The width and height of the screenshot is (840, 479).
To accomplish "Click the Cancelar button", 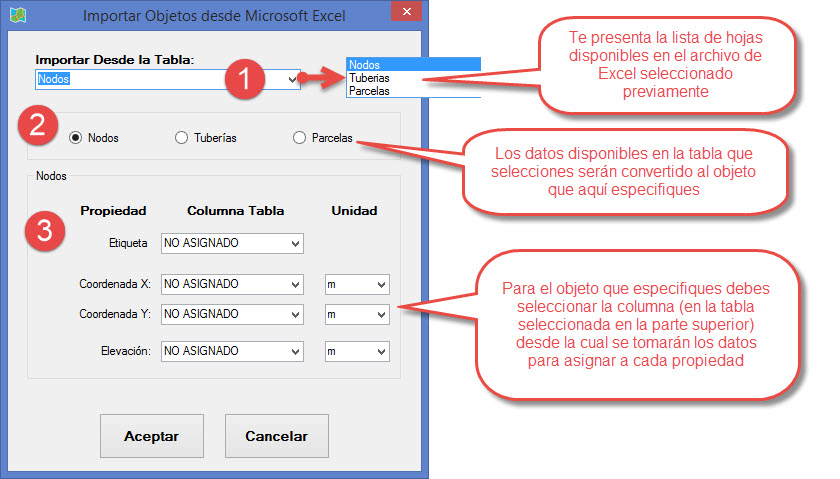I will tap(276, 436).
